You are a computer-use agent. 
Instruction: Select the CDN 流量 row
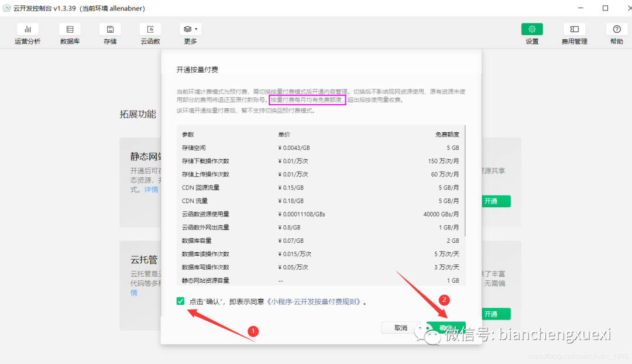pyautogui.click(x=321, y=201)
